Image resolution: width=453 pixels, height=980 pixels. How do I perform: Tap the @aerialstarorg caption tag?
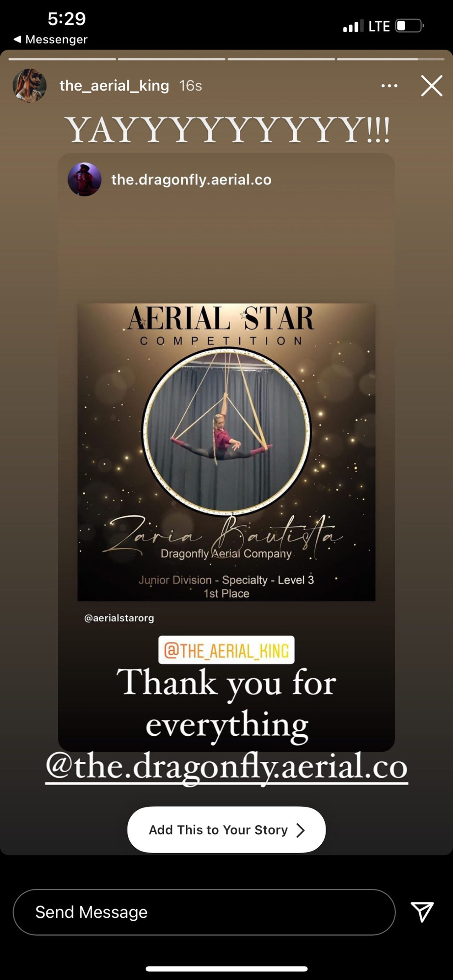click(x=119, y=618)
